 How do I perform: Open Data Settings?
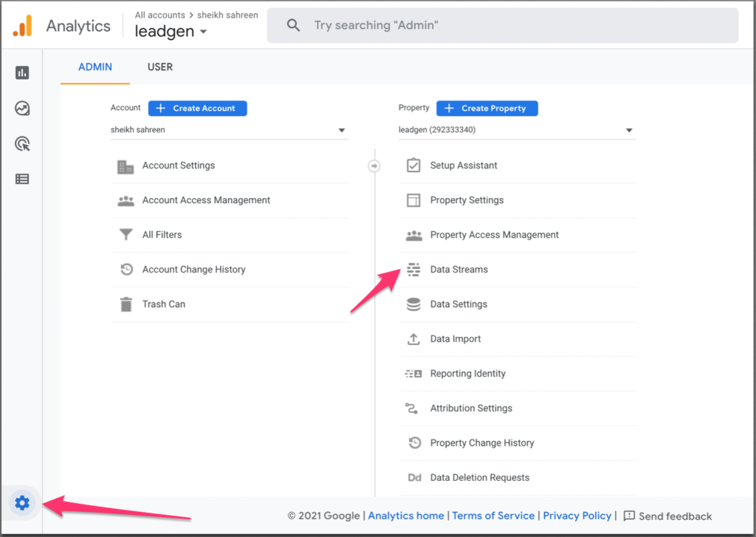(518, 304)
